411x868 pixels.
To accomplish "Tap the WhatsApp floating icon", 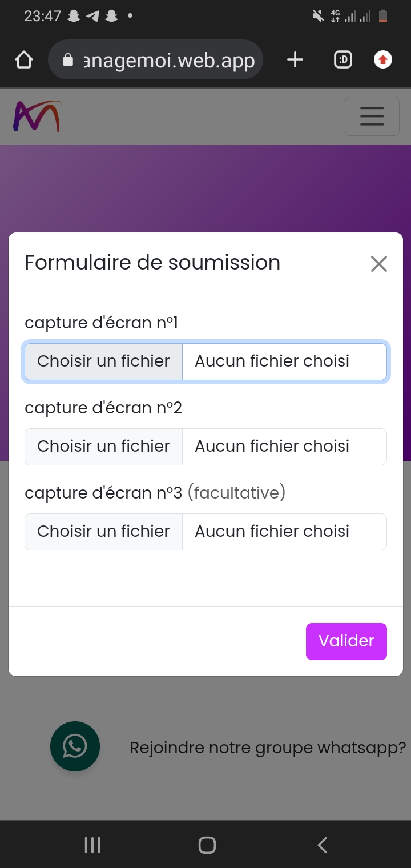I will click(x=75, y=746).
